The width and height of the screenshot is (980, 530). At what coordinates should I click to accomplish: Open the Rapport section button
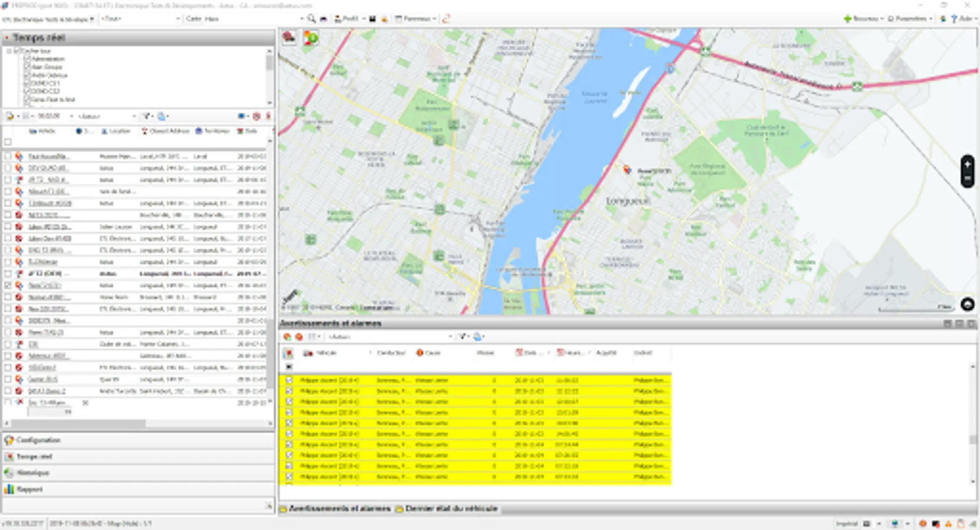pyautogui.click(x=29, y=489)
